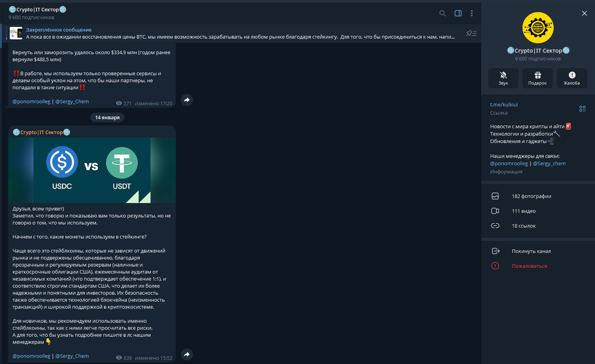Show the channel QR code
Screen dimensions: 595x364
pos(583,108)
